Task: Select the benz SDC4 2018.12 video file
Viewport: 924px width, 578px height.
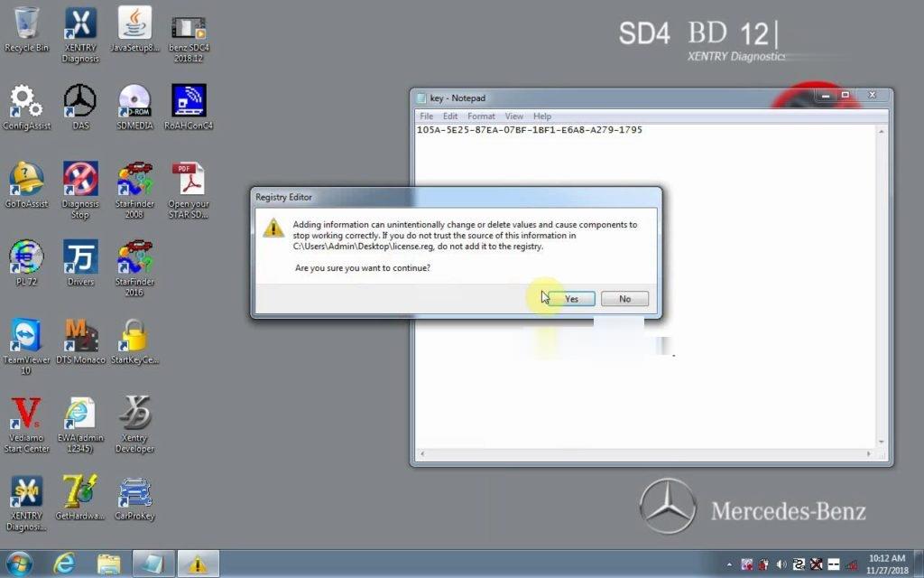Action: (189, 39)
